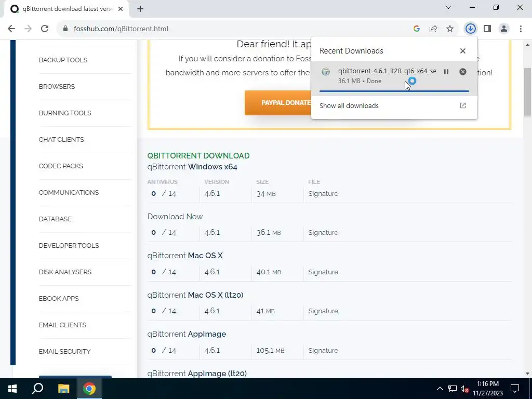Screen dimensions: 532x399
Task: Bookmark this tab with star icon
Action: pos(450,29)
